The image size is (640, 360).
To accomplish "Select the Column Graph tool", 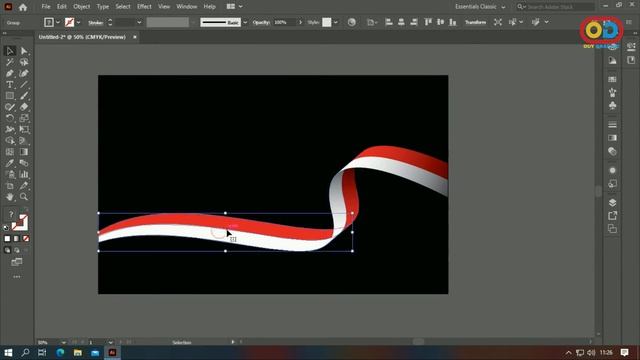I will click(x=24, y=175).
